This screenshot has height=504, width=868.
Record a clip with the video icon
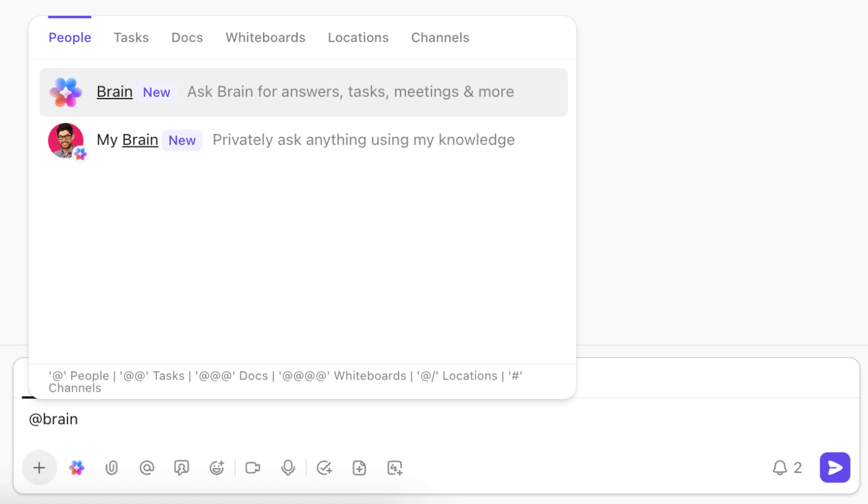click(x=252, y=467)
